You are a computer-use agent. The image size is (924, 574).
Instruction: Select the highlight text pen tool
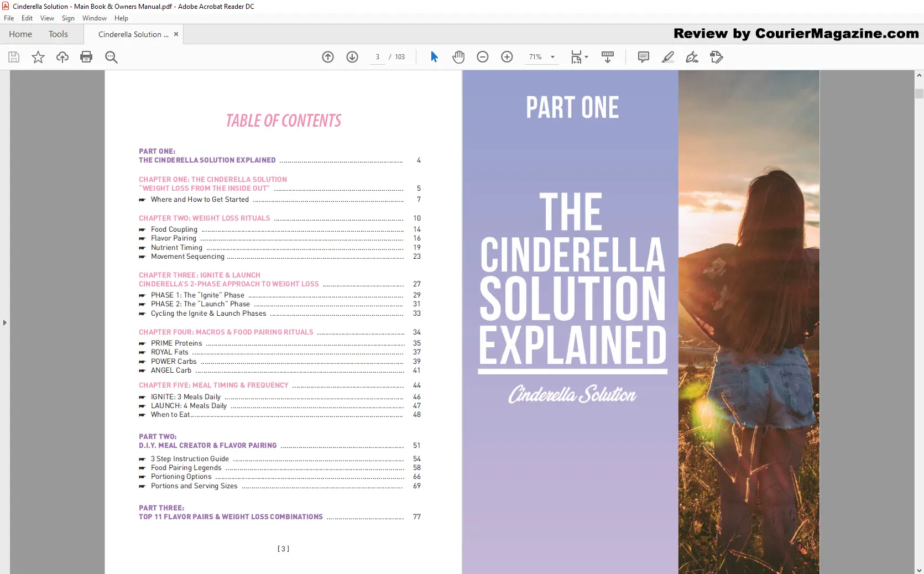(668, 57)
